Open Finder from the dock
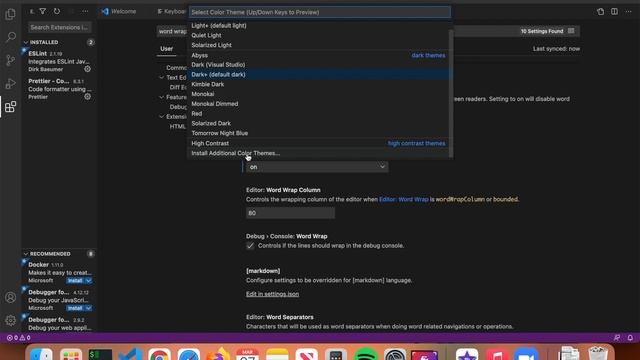Image resolution: width=640 pixels, height=360 pixels. [x=41, y=354]
